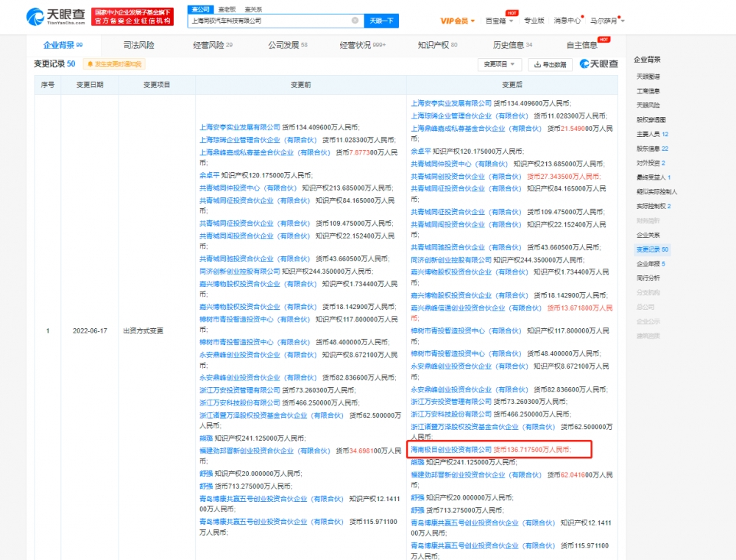Open 企业年报 5 in the sidebar
This screenshot has width=736, height=560.
[x=651, y=263]
